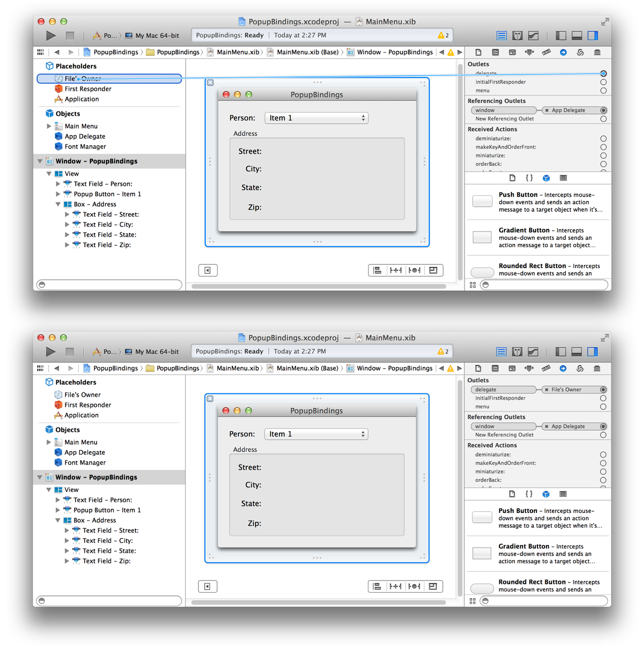Go back in top window jump bar

tap(57, 52)
